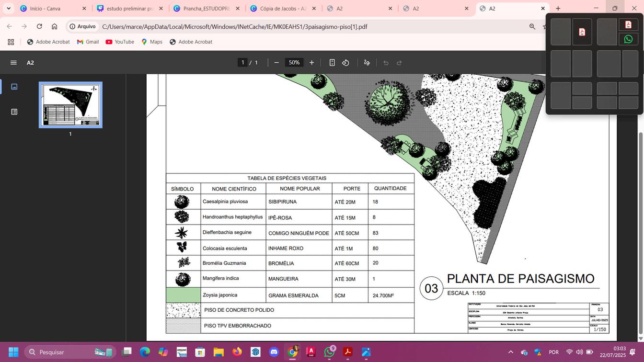The width and height of the screenshot is (644, 362).
Task: Switch to the estudo preliminar tab
Action: (129, 9)
